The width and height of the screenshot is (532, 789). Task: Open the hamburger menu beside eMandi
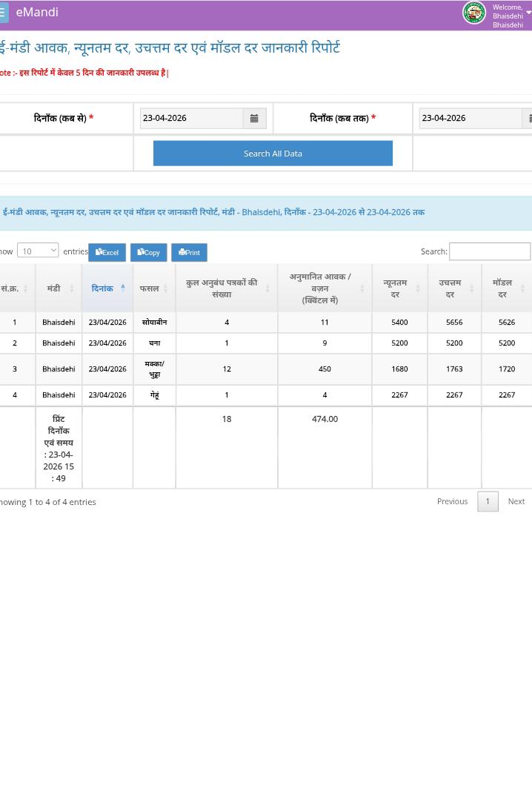(x=3, y=13)
